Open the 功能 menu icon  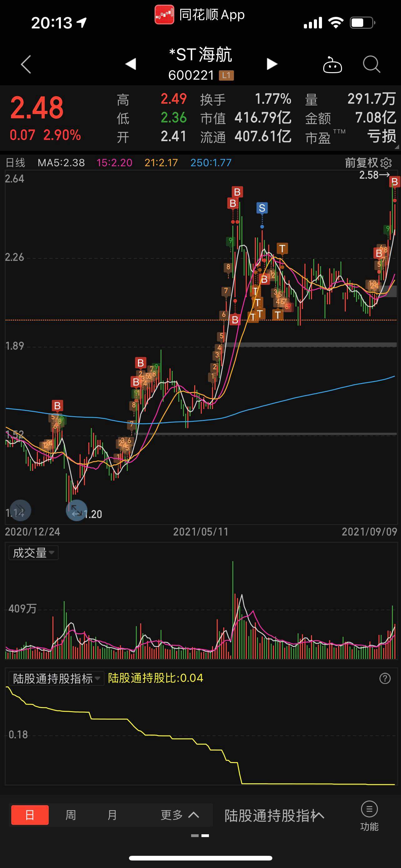369,816
